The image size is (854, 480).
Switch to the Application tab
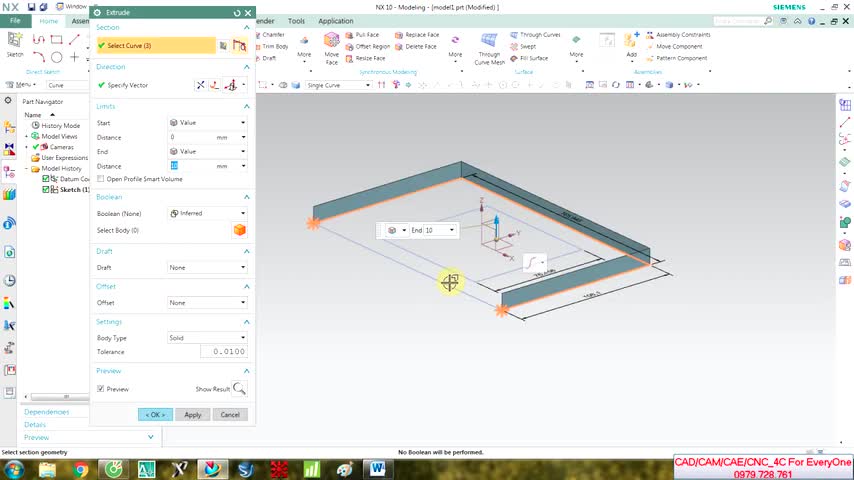coord(336,21)
